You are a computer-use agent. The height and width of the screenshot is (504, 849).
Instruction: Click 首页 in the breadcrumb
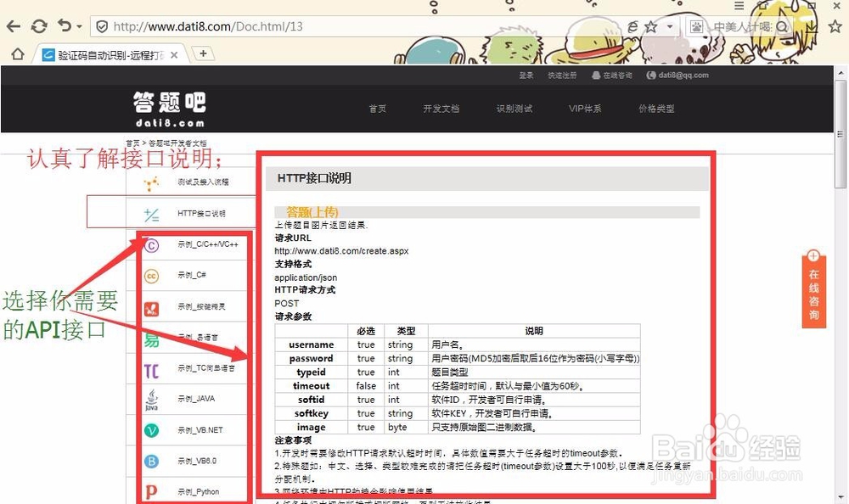coord(132,143)
